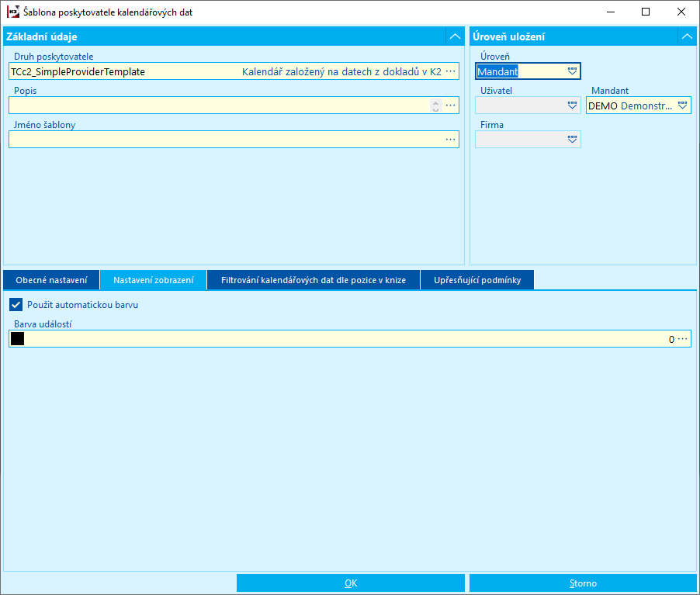The image size is (700, 595).
Task: Select the Nastavení zobrazení tab
Action: (154, 280)
